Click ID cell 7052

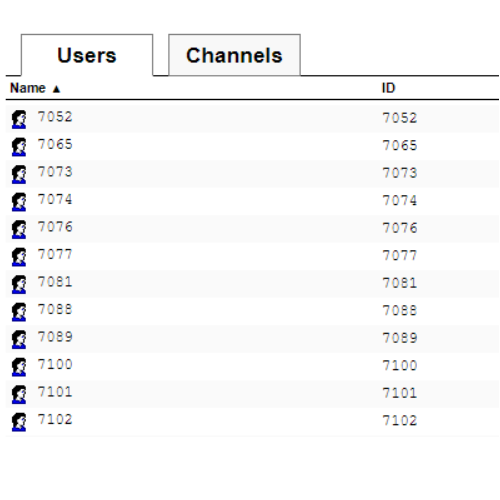(x=400, y=118)
